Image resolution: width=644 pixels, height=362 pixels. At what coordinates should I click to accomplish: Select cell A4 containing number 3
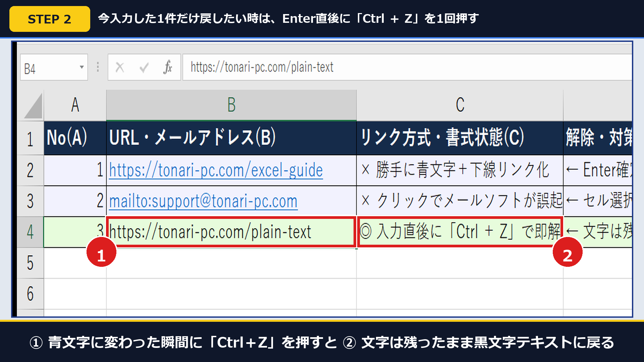(x=75, y=232)
